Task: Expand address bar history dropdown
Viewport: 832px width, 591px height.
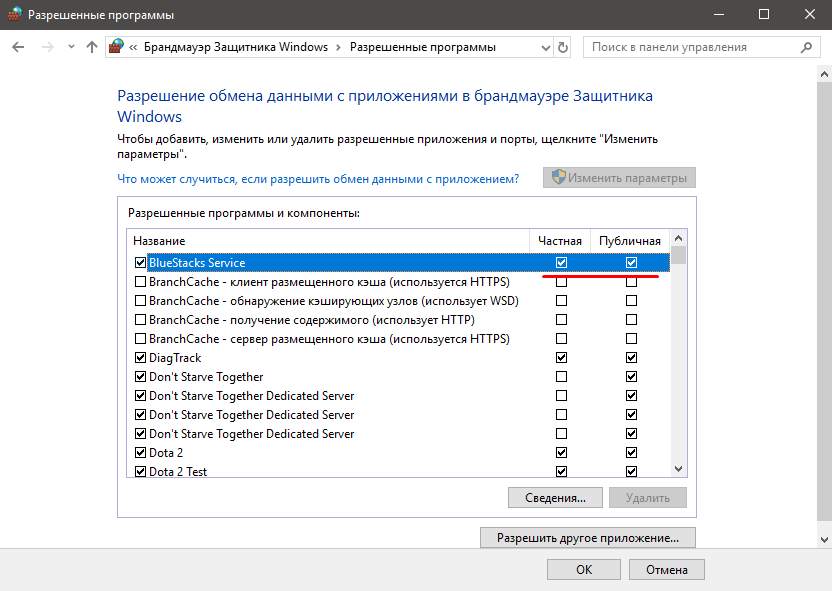Action: click(545, 48)
